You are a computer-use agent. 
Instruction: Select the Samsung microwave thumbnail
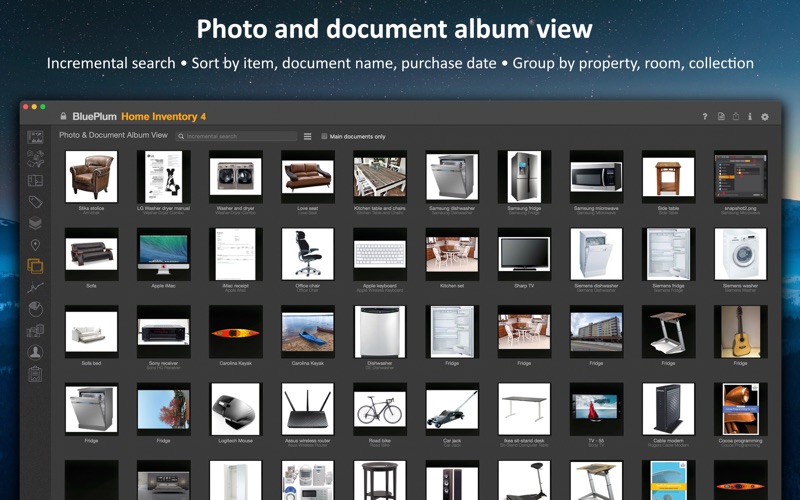[x=596, y=177]
